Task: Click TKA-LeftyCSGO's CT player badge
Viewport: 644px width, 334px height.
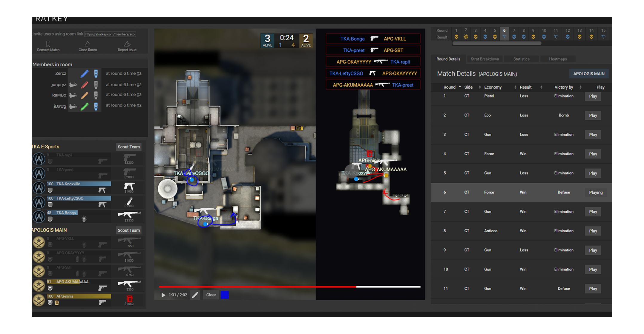Action: click(39, 202)
